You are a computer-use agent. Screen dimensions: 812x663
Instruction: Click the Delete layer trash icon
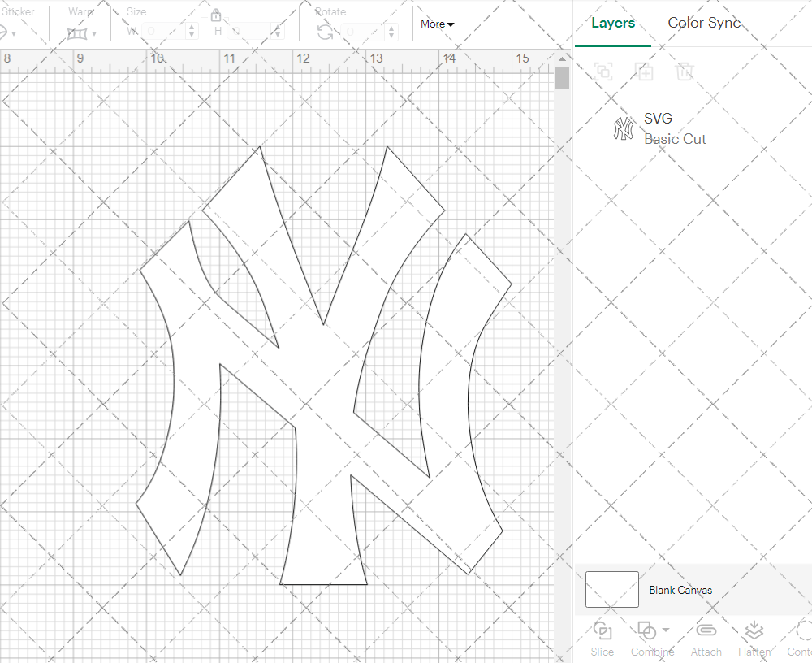pos(684,71)
